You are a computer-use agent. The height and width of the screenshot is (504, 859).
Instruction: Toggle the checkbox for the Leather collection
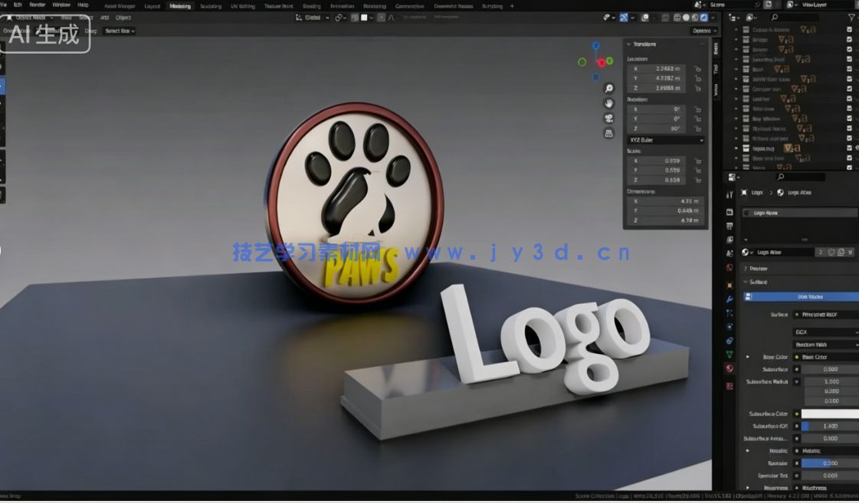[849, 98]
